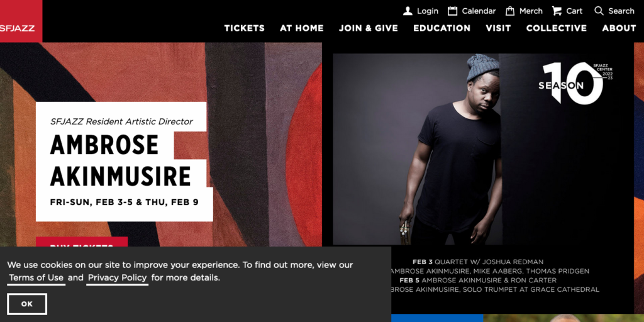The width and height of the screenshot is (644, 322).
Task: Open the Terms of Use link
Action: point(36,278)
